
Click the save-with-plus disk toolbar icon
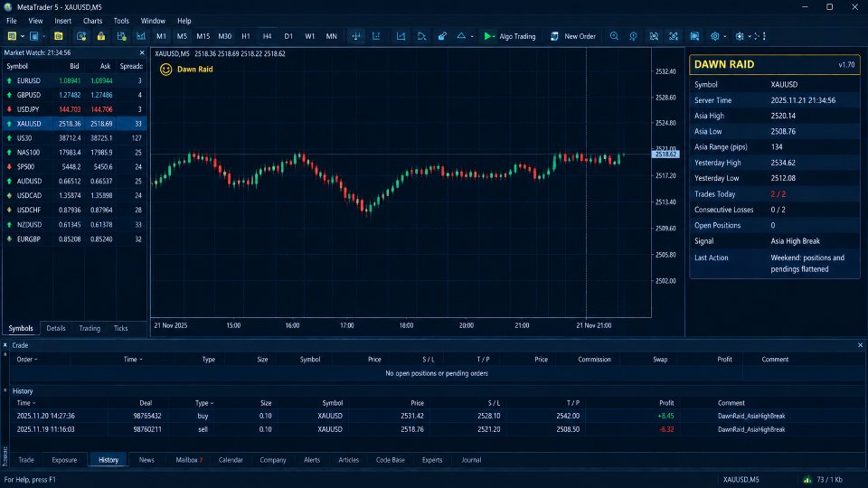[x=121, y=36]
